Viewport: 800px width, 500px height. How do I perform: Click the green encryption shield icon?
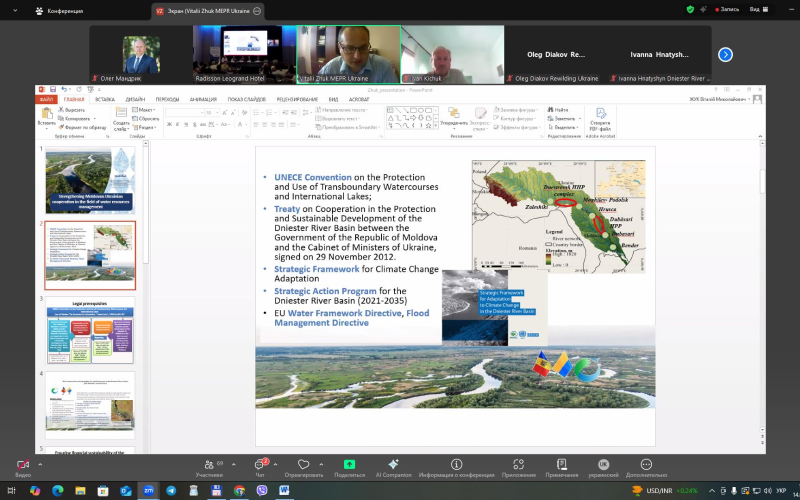(690, 10)
